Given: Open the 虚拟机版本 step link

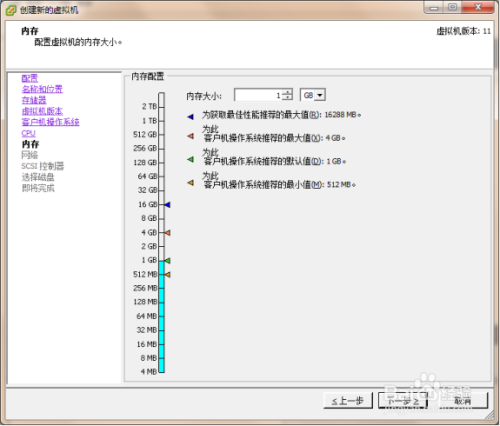Looking at the screenshot, I should coord(42,111).
